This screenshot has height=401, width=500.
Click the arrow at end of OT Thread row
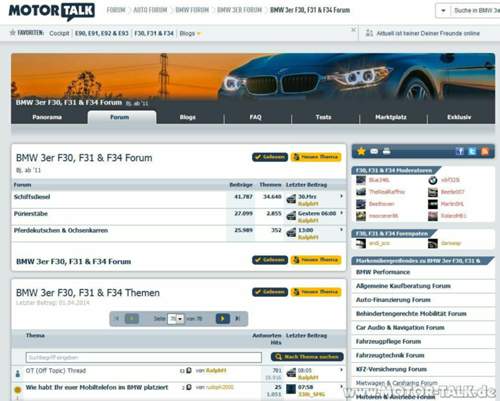(342, 370)
